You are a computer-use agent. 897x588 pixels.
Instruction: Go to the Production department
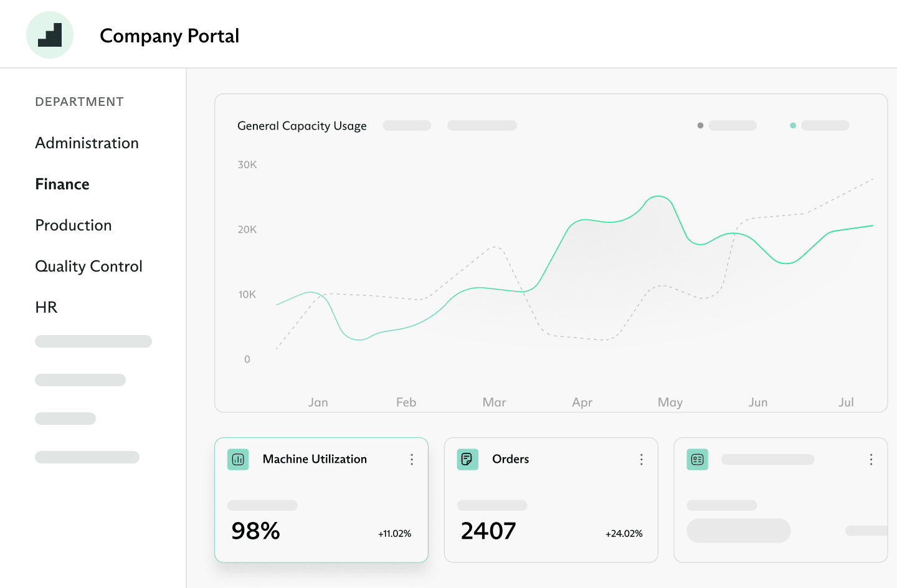click(x=74, y=225)
